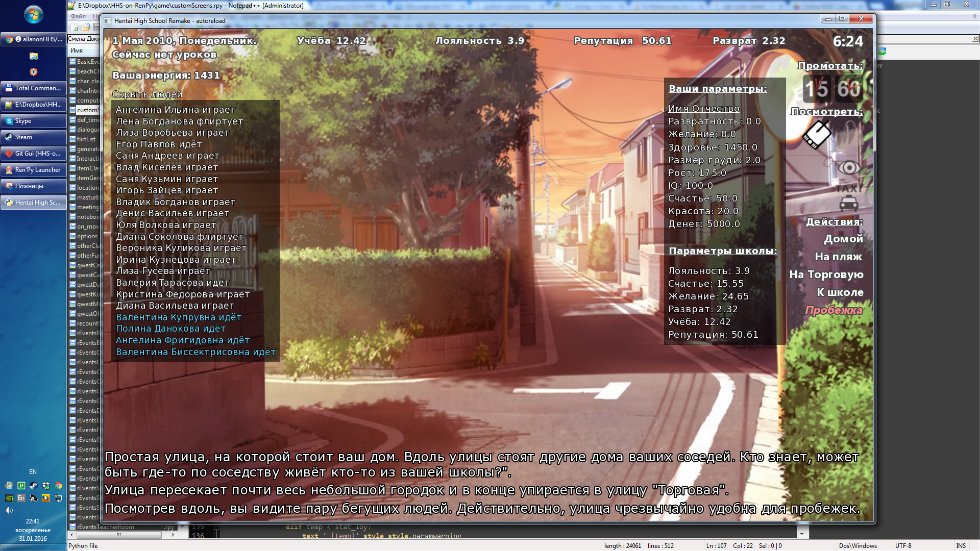Click 'Файл' menu in Notepad++
This screenshot has width=980, height=551.
click(78, 16)
